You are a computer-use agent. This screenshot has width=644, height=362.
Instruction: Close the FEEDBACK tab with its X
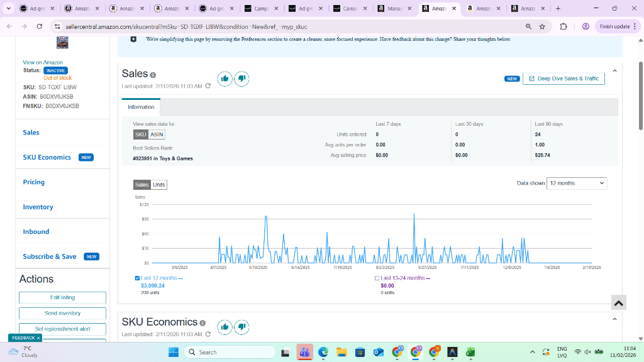point(38,337)
